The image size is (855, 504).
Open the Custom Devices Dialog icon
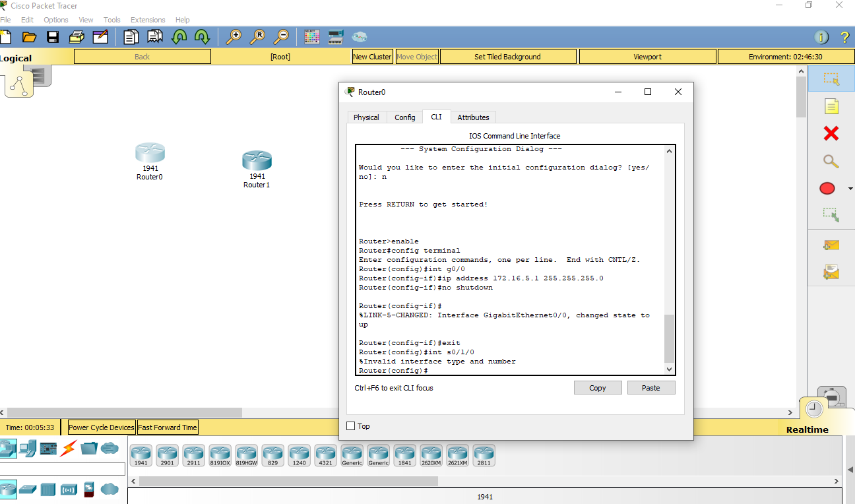[x=336, y=37]
